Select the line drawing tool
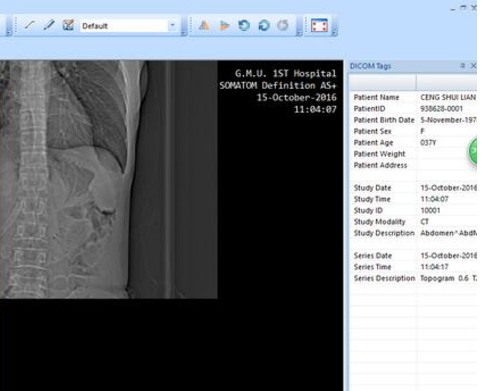Image resolution: width=483 pixels, height=391 pixels. click(x=30, y=25)
